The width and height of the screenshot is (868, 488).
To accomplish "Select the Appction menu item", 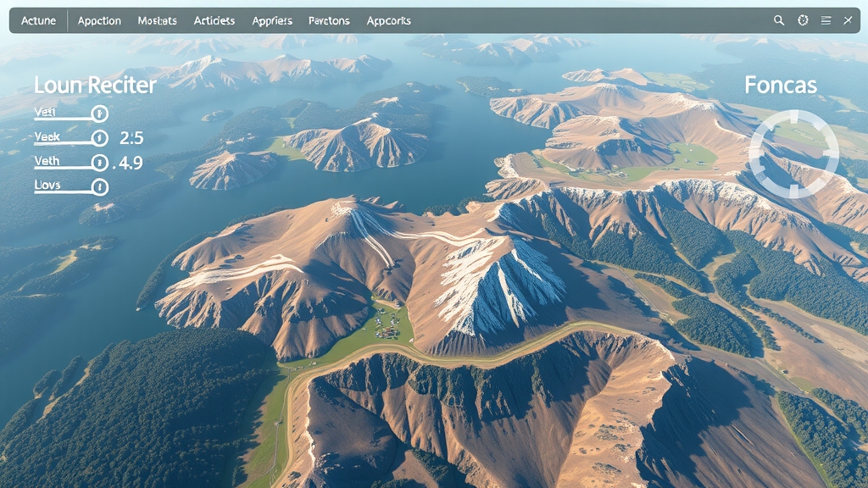I will [x=99, y=20].
